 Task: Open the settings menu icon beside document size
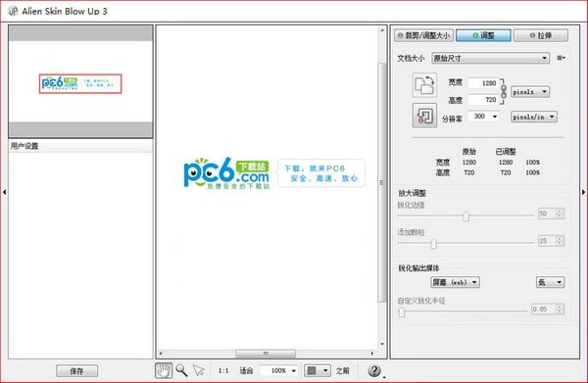coord(561,58)
